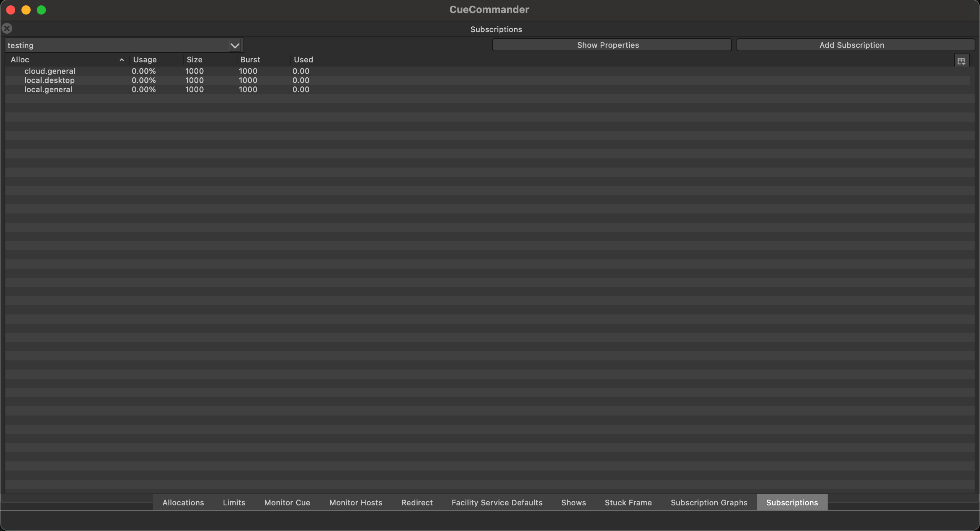Viewport: 980px width, 531px height.
Task: Sort by the Burst column header
Action: pos(263,60)
